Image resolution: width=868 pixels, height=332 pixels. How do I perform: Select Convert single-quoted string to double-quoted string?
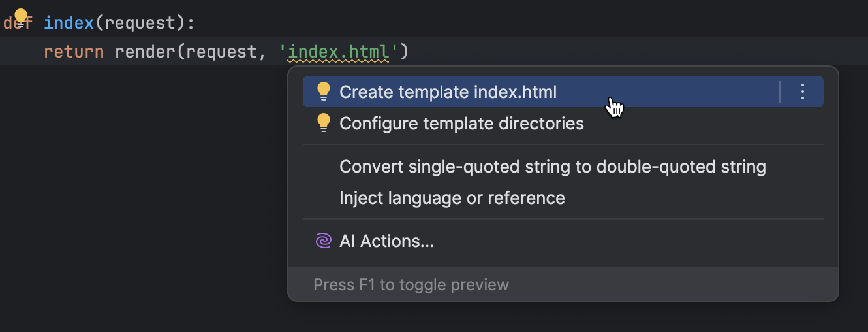[x=552, y=167]
